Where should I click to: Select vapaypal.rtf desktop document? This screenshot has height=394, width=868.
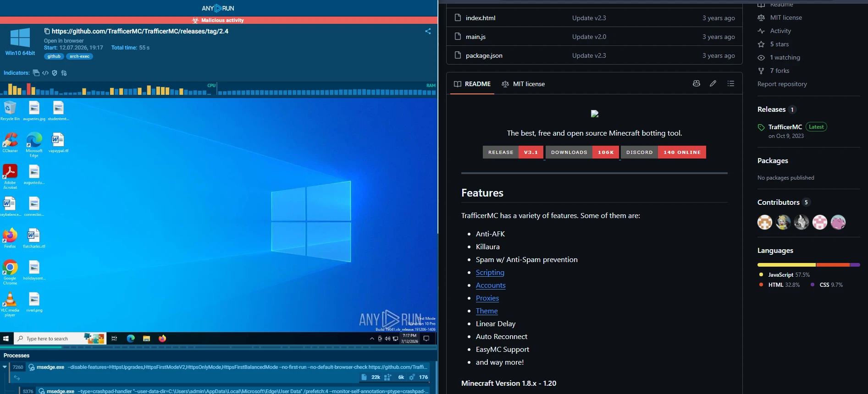tap(58, 142)
